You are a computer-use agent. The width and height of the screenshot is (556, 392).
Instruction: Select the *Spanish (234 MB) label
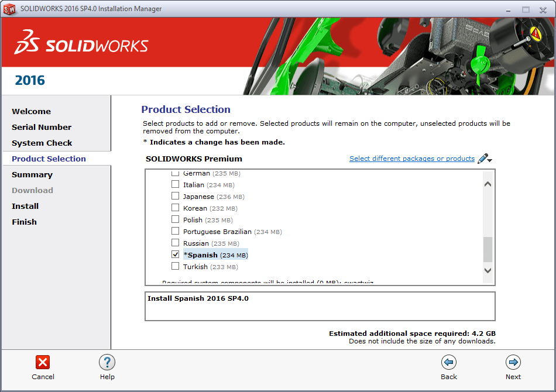(x=215, y=255)
